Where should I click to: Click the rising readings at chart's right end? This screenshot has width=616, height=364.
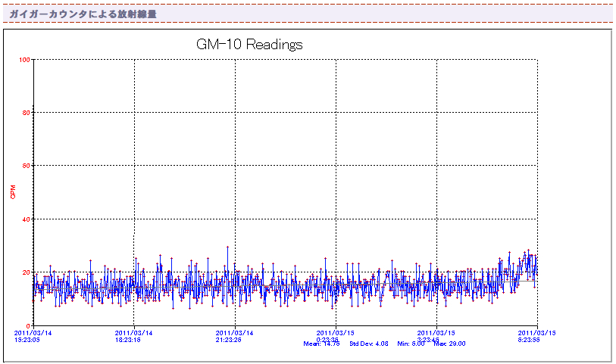pyautogui.click(x=527, y=260)
